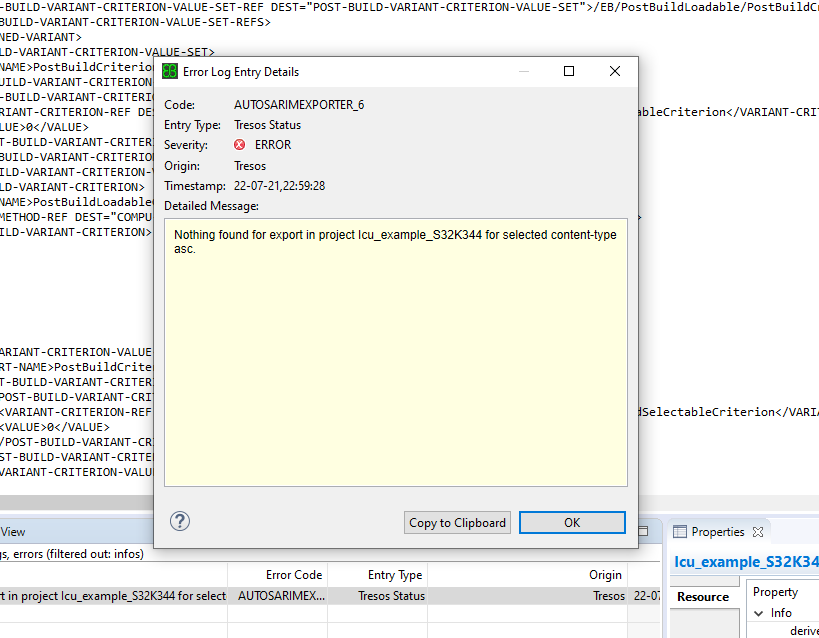Click the Property column header
The height and width of the screenshot is (638, 819).
coord(779,592)
